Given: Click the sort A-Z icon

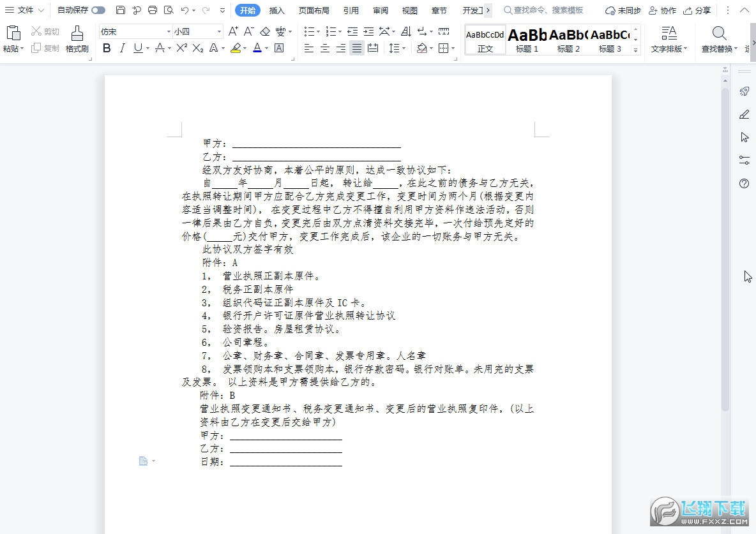Looking at the screenshot, I should pyautogui.click(x=407, y=31).
